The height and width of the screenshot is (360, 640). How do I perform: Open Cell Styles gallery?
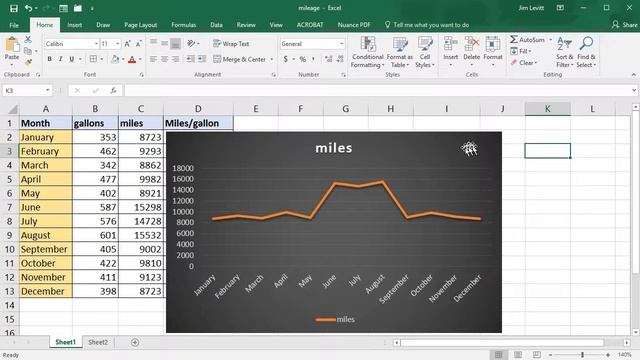[x=425, y=52]
